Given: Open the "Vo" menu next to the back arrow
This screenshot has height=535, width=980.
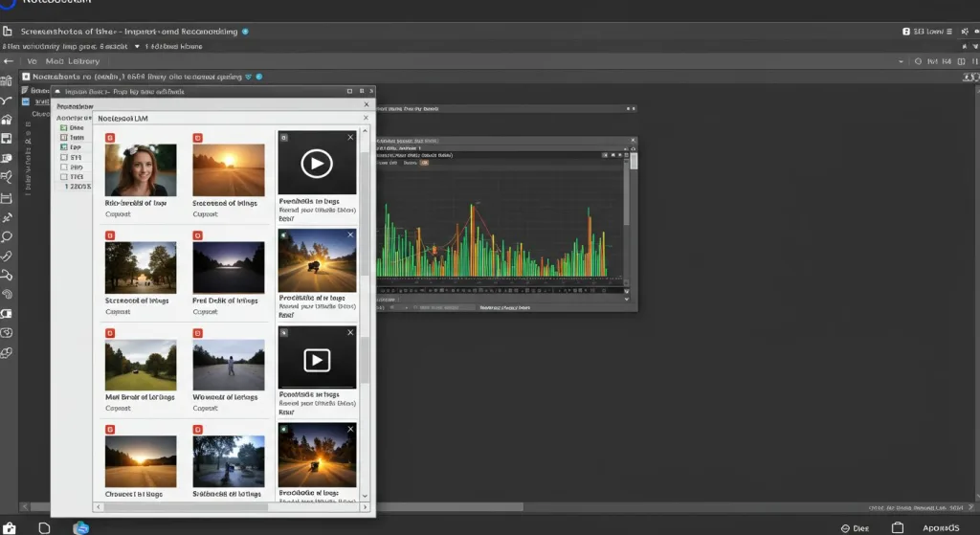Looking at the screenshot, I should pos(32,61).
